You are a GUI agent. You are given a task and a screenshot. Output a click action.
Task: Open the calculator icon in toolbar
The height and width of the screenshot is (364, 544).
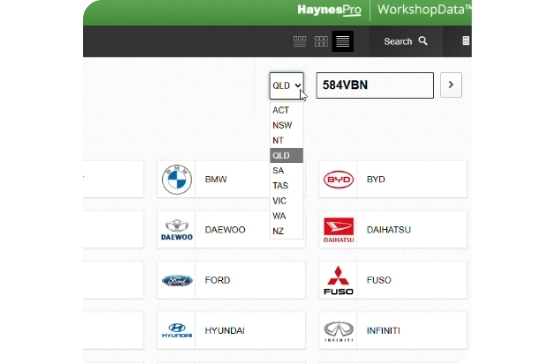[466, 41]
